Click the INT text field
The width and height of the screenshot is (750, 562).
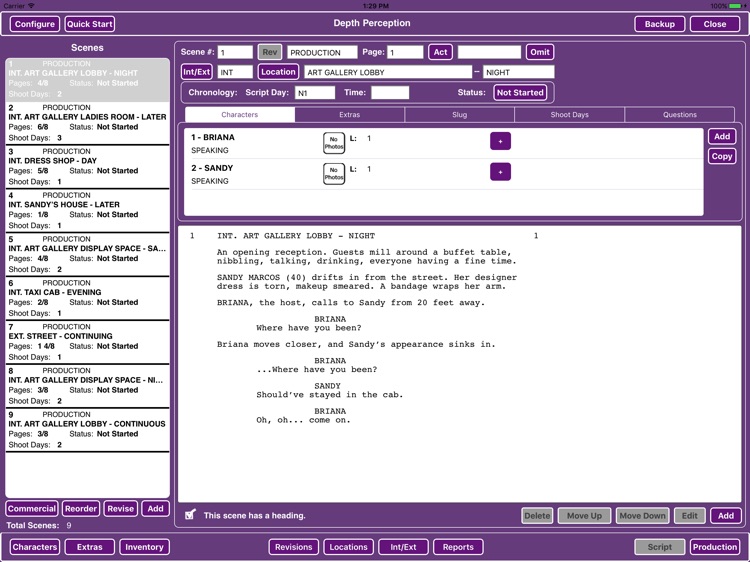pos(235,72)
